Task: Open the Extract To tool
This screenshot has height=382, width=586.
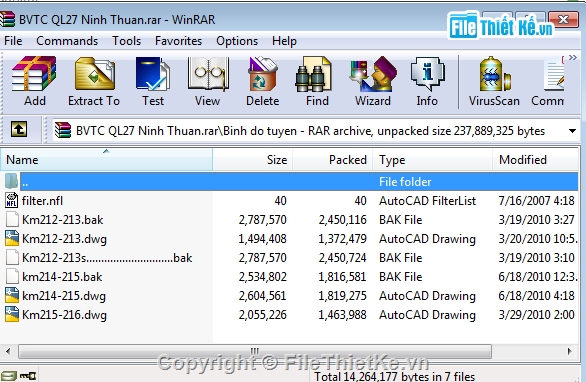Action: (x=94, y=81)
